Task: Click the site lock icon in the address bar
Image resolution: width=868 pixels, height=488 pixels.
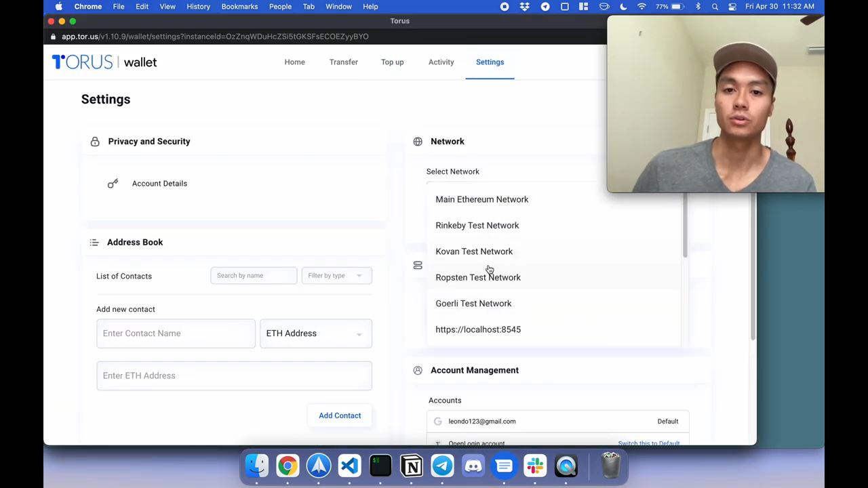Action: coord(54,37)
